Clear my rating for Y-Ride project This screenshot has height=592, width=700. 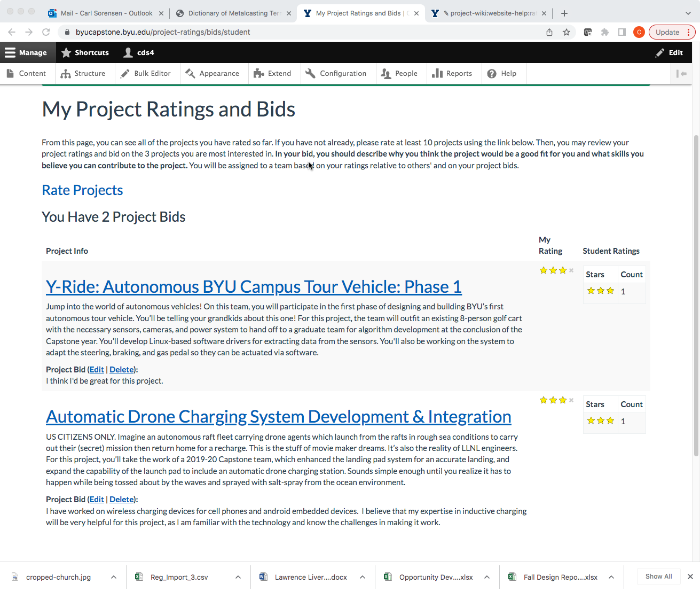click(x=571, y=270)
